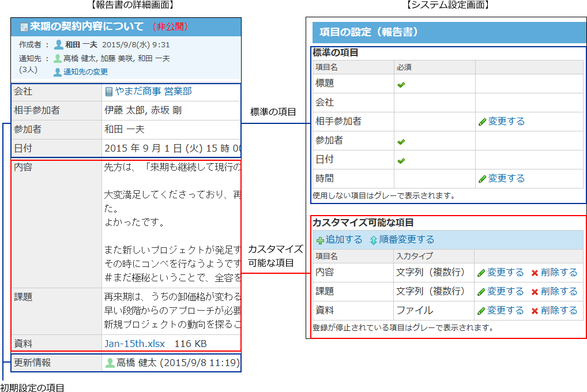Click the pencil icon in 時間 row
Screen dimensions: 587x392
point(482,179)
